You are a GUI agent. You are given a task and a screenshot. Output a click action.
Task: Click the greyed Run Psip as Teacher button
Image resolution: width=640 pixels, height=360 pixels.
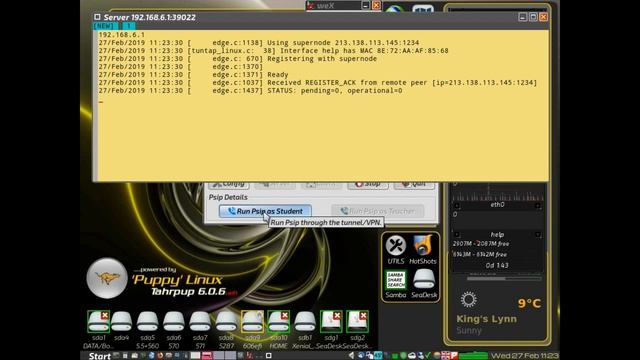click(378, 211)
